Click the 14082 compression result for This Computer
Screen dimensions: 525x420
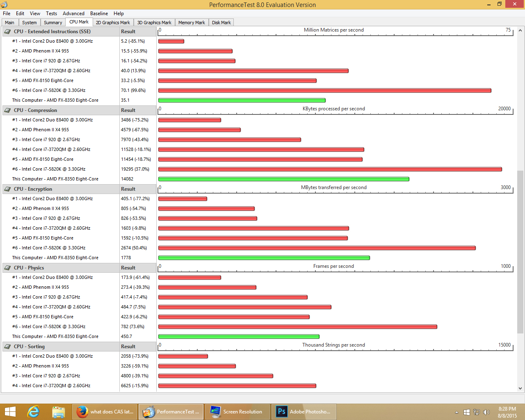127,179
